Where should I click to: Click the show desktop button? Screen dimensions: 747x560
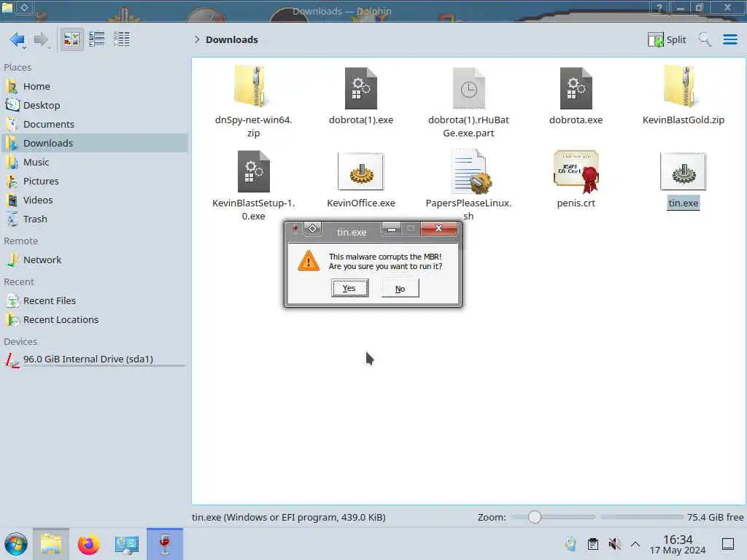coord(728,544)
